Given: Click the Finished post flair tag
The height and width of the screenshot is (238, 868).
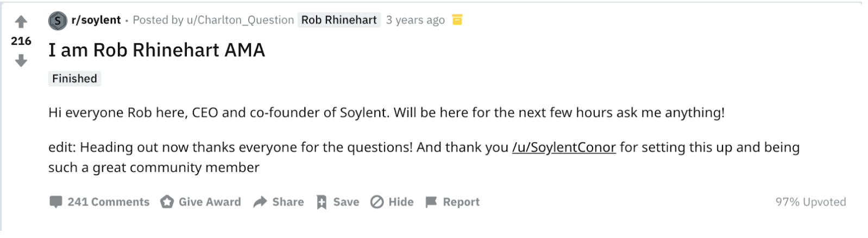Looking at the screenshot, I should tap(74, 78).
